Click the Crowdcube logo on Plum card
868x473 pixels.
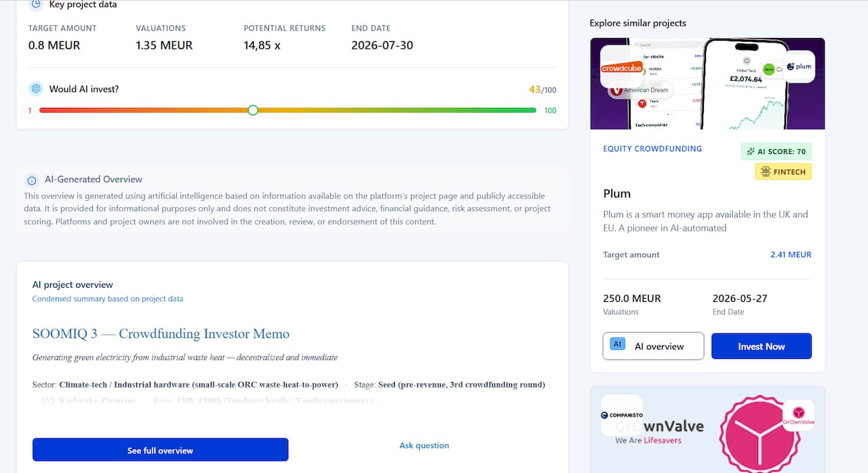click(621, 68)
